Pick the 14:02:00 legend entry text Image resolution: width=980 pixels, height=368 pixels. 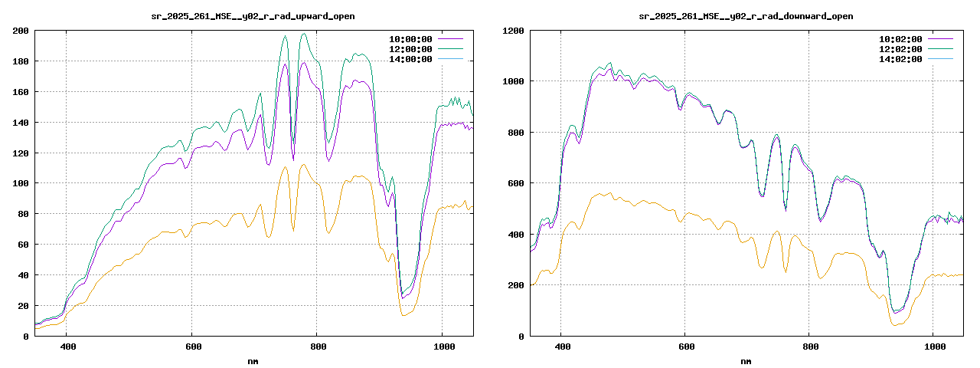(x=900, y=59)
